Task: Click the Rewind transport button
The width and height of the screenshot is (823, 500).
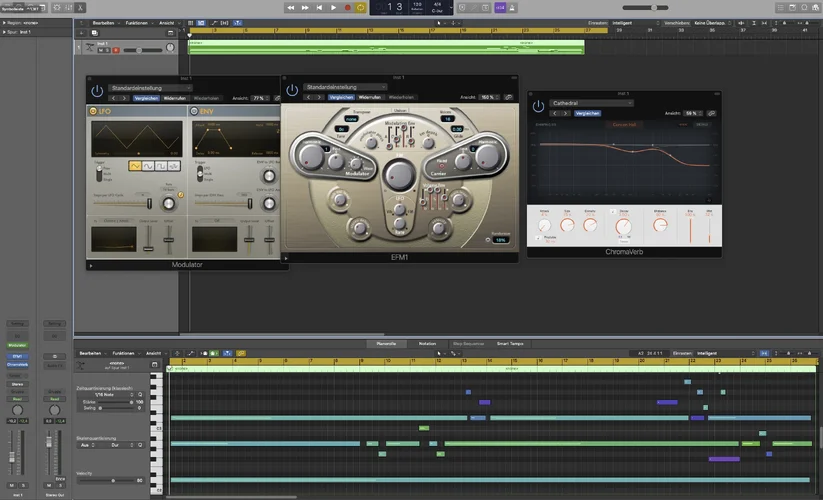Action: pyautogui.click(x=291, y=7)
